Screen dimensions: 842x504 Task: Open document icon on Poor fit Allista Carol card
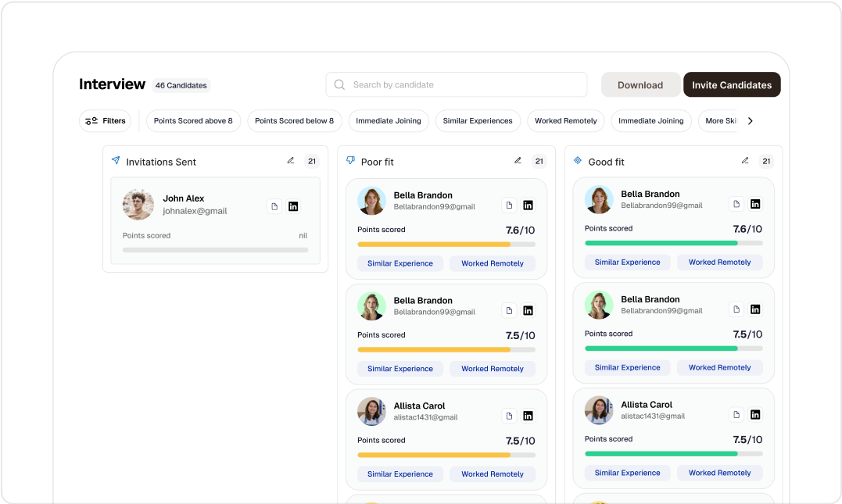(509, 416)
